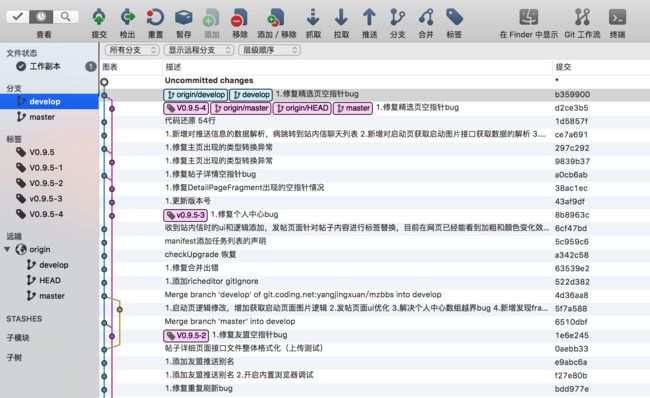Select the commit 1.更新版本号
Image resolution: width=650 pixels, height=398 pixels.
coord(375,201)
